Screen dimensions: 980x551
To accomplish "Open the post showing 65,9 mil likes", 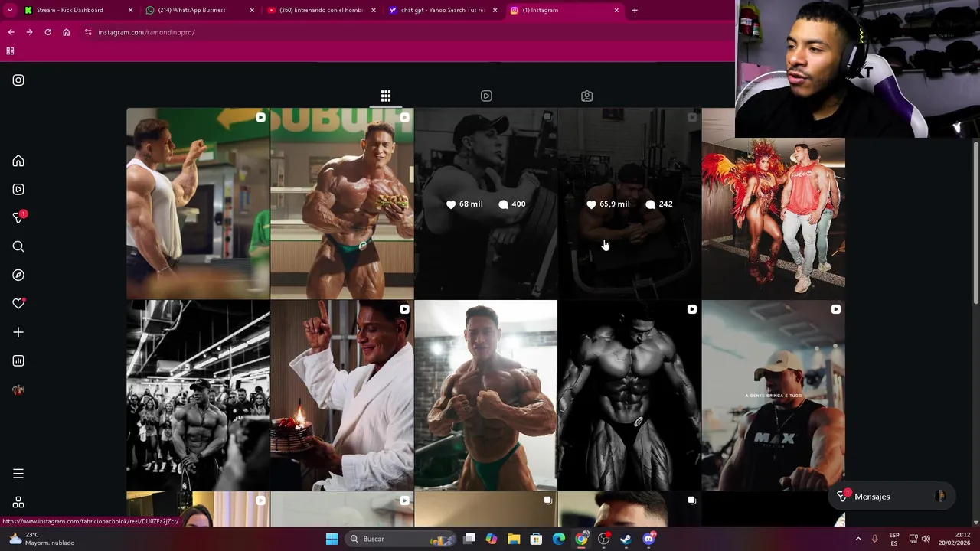I will point(629,203).
